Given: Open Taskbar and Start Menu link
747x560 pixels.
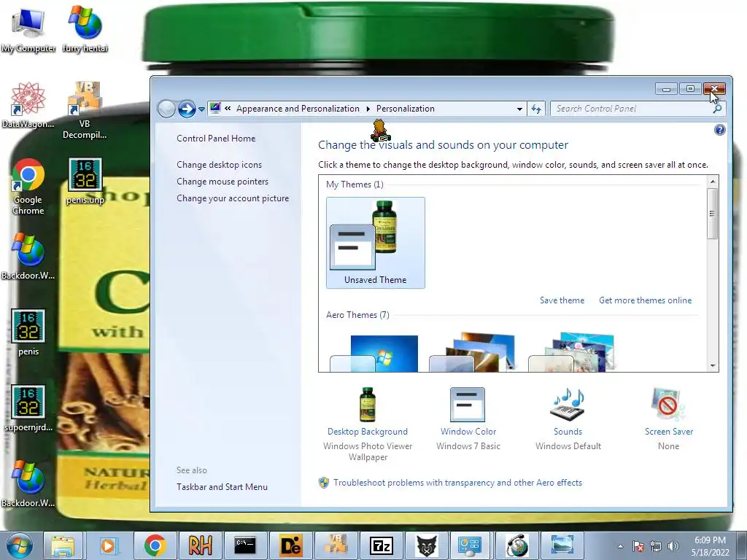Looking at the screenshot, I should point(222,486).
